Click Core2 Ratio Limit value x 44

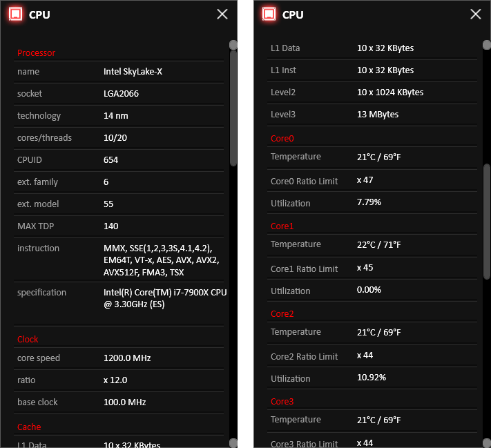coord(365,356)
